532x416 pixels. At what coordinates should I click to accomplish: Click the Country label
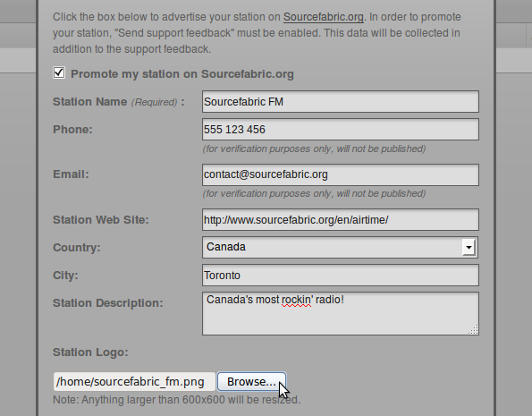(x=77, y=247)
